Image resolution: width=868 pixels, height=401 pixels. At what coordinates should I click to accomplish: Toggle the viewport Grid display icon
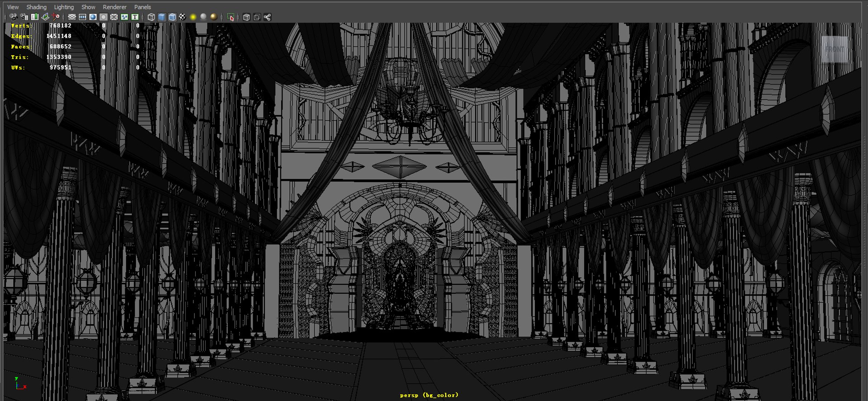tap(72, 17)
